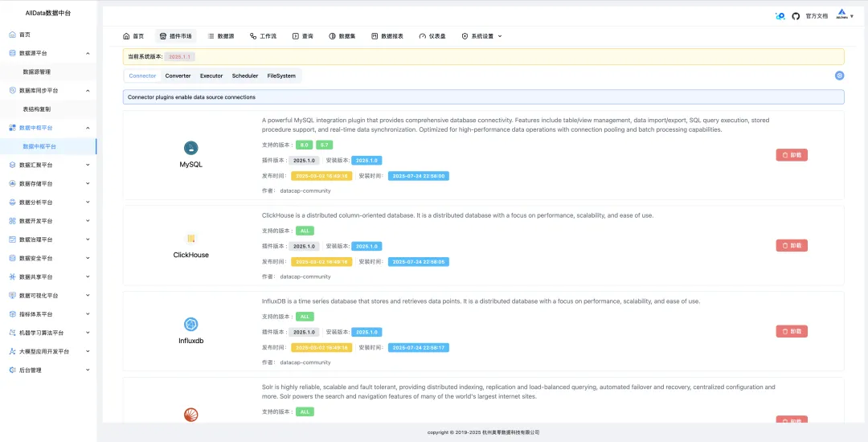Click the 指标体系平台 sidebar icon
Screen dimensions: 868x442
point(12,314)
